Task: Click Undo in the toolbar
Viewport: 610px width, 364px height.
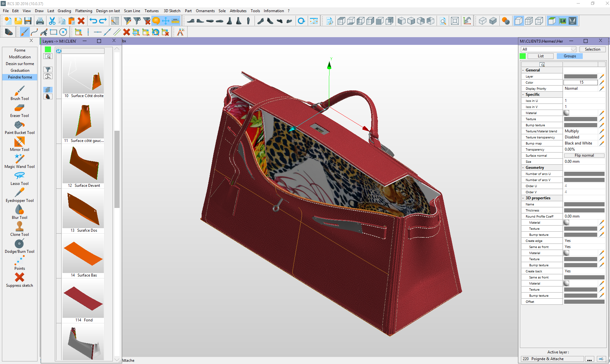Action: [x=93, y=21]
